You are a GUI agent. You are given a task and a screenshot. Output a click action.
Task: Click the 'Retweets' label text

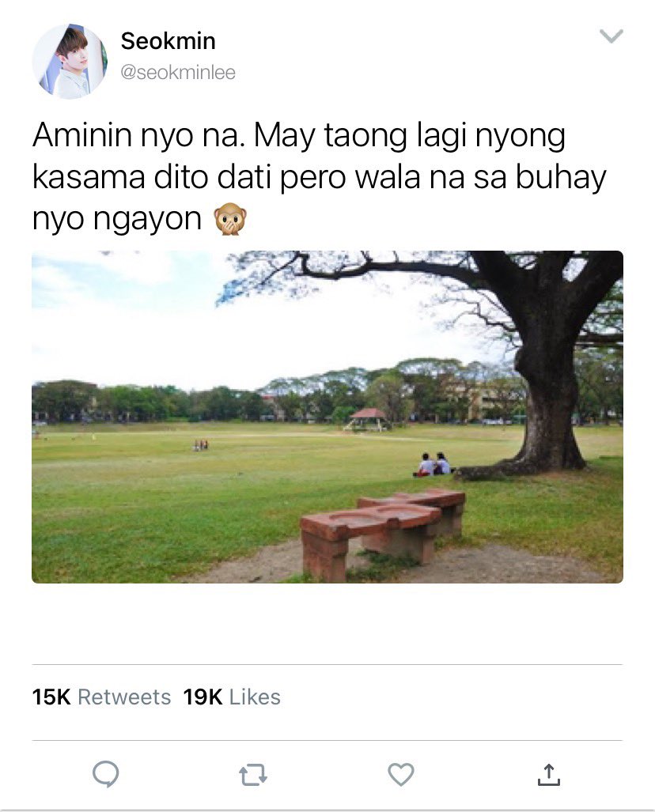coord(124,697)
